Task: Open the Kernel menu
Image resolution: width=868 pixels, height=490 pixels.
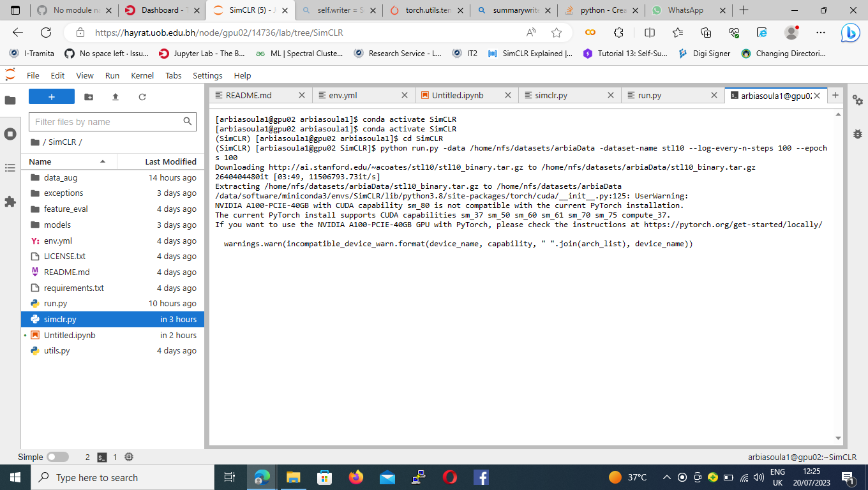Action: (x=142, y=75)
